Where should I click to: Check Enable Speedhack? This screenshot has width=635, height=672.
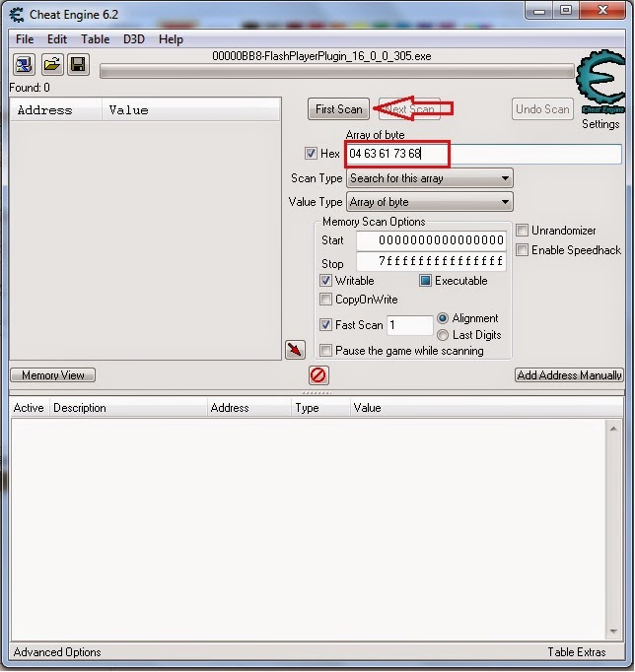522,249
